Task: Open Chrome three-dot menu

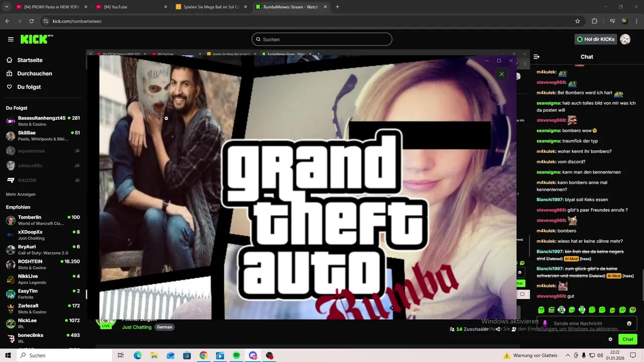Action: pos(636,21)
